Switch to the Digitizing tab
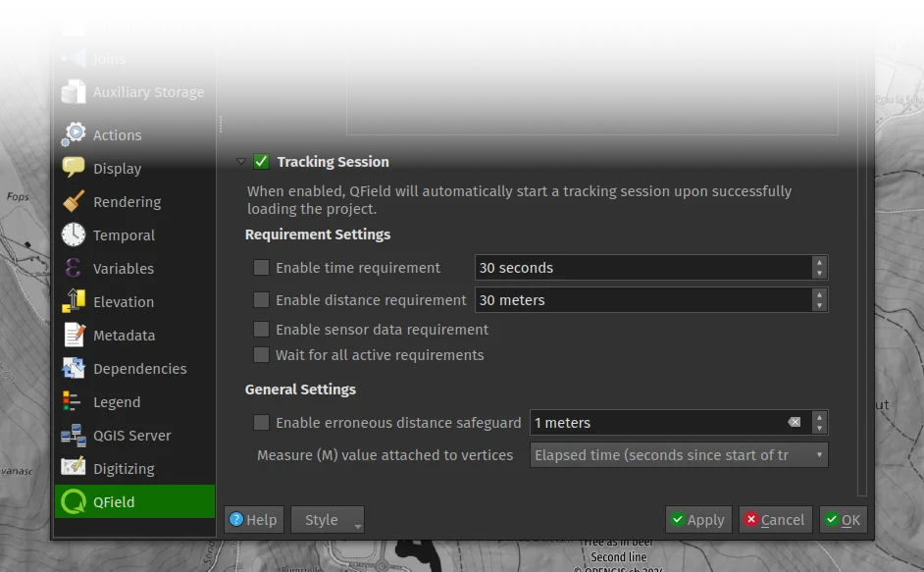Viewport: 924px width, 572px height. (x=124, y=469)
